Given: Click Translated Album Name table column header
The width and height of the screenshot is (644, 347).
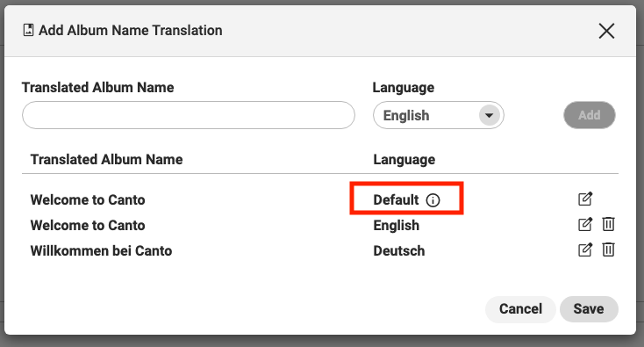Looking at the screenshot, I should tap(106, 160).
